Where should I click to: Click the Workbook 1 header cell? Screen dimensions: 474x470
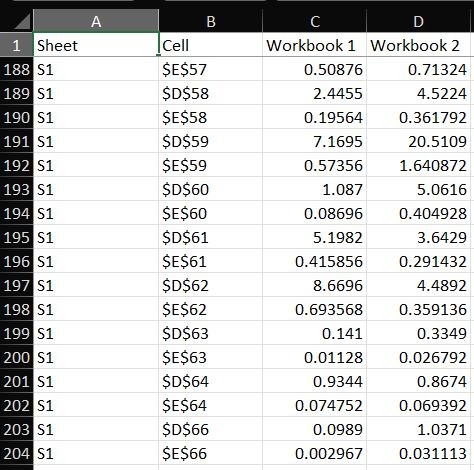[315, 45]
